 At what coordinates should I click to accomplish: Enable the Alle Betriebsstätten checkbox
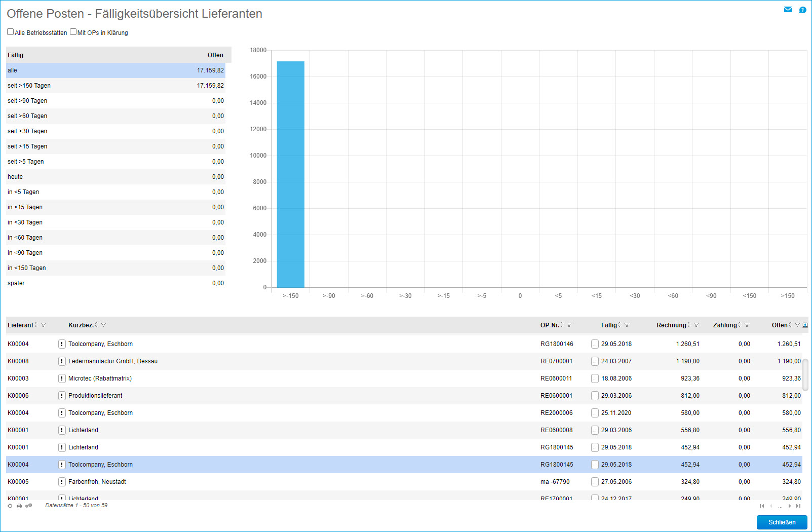tap(11, 32)
